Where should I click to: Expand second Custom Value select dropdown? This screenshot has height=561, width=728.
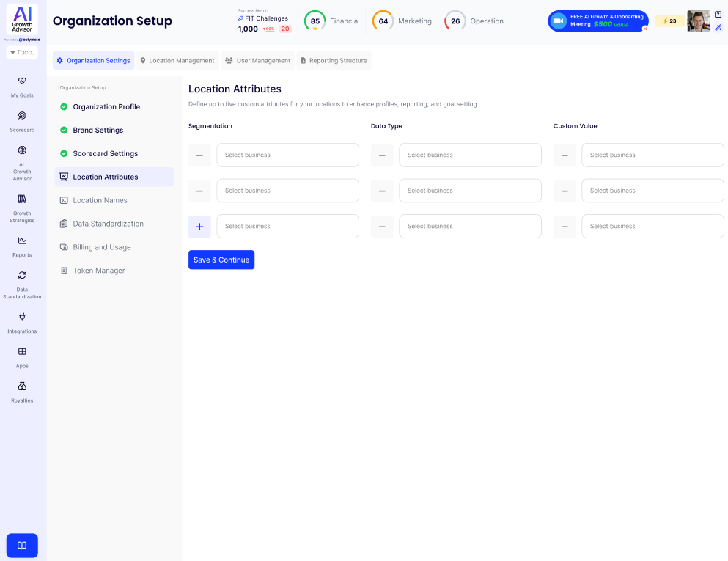[x=652, y=191]
